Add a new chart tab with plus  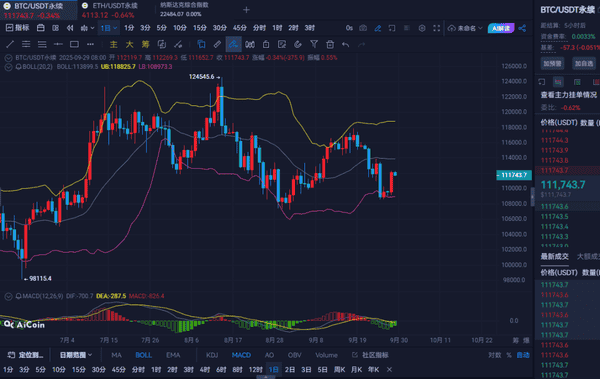[246, 10]
